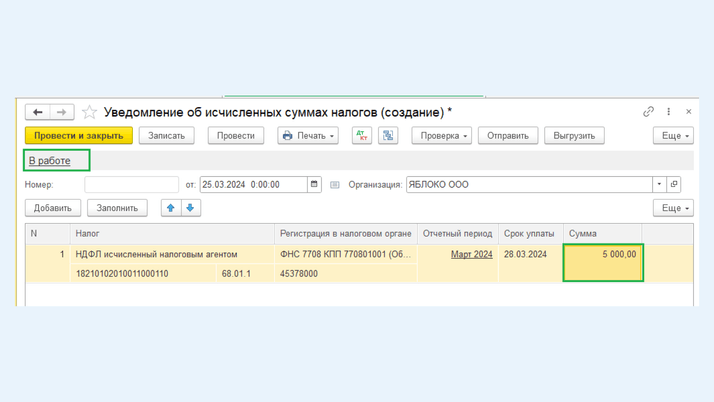Click the Отправить button
This screenshot has width=714, height=402.
click(x=508, y=136)
